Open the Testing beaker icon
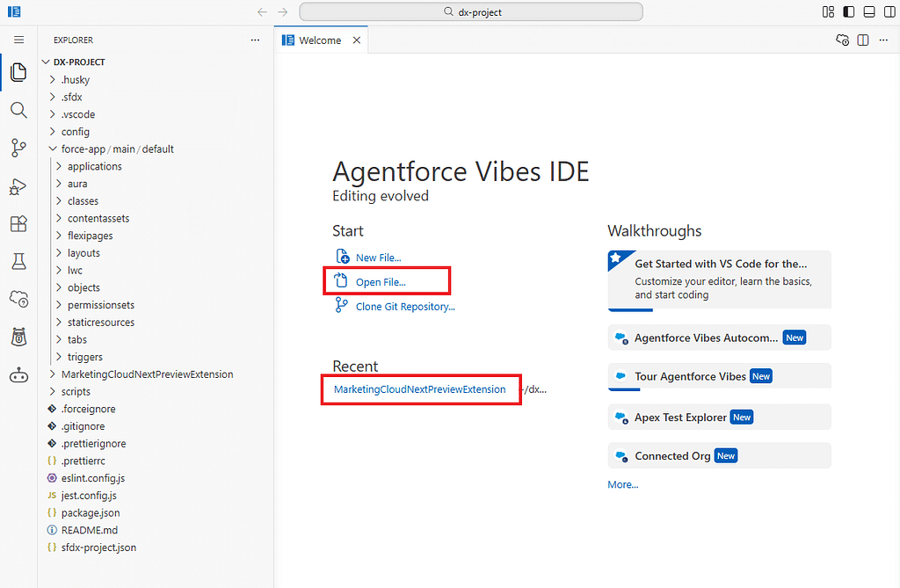The height and width of the screenshot is (588, 900). [x=18, y=261]
